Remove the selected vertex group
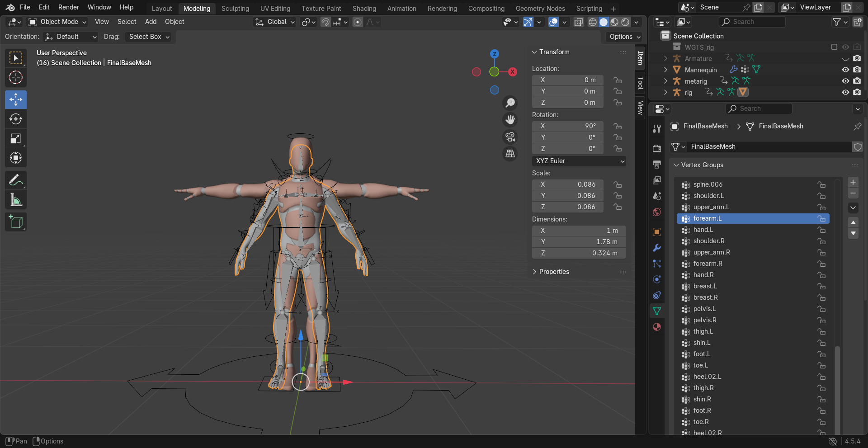 pos(853,193)
